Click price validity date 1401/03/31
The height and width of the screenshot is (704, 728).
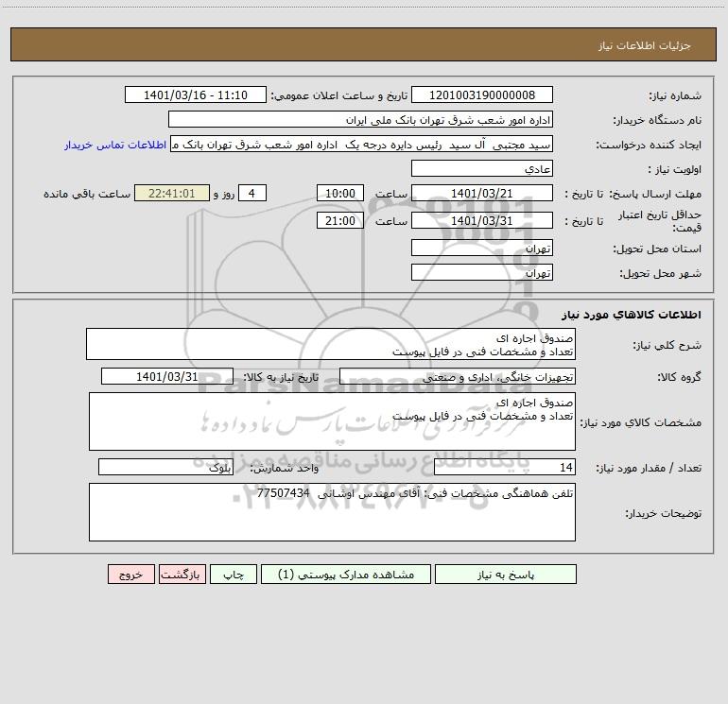(x=482, y=220)
